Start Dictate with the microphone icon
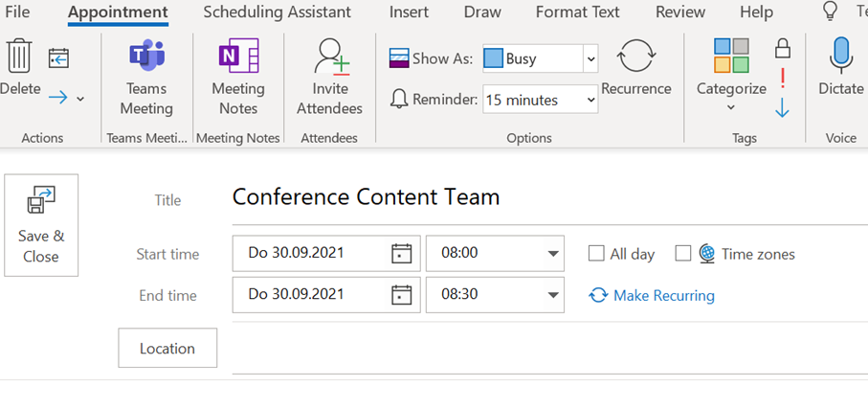Screen dimensions: 868x410 point(840,57)
